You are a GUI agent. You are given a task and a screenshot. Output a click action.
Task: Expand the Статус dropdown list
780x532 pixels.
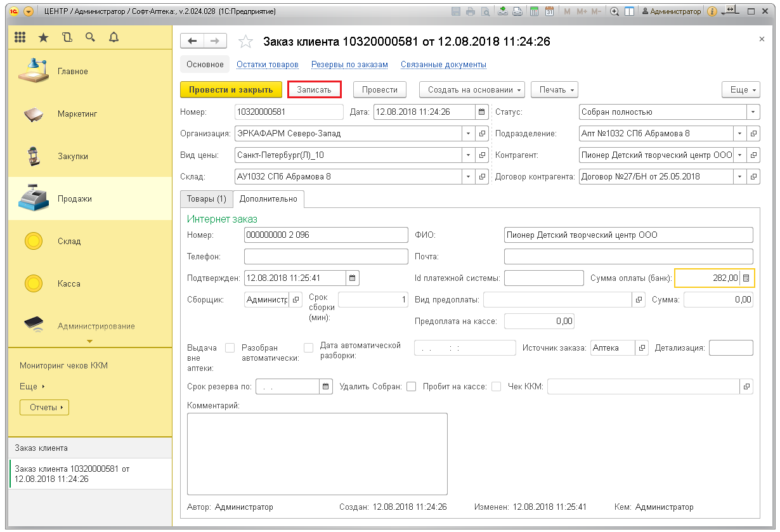pyautogui.click(x=753, y=112)
